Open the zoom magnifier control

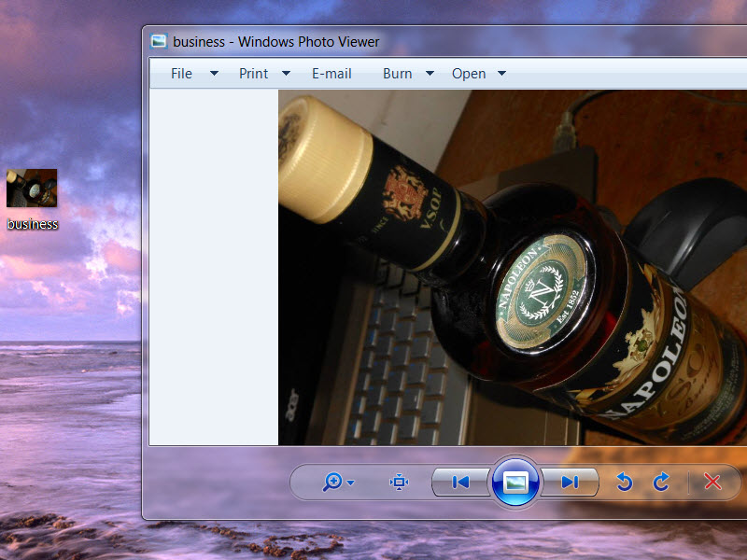(332, 482)
